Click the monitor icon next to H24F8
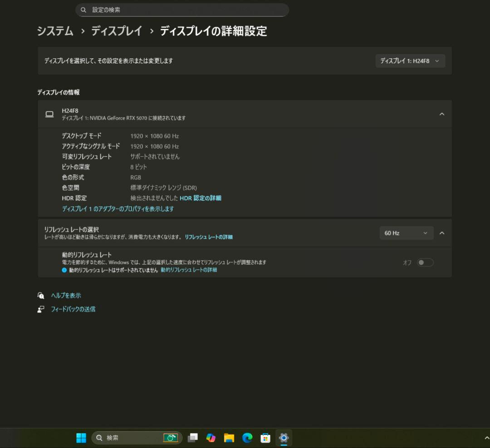490x448 pixels. (x=49, y=114)
